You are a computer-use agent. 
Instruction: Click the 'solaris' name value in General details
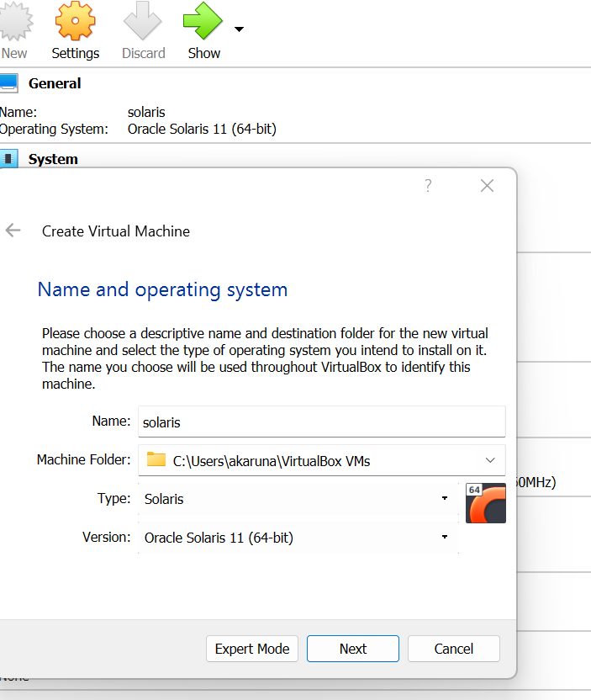tap(146, 112)
